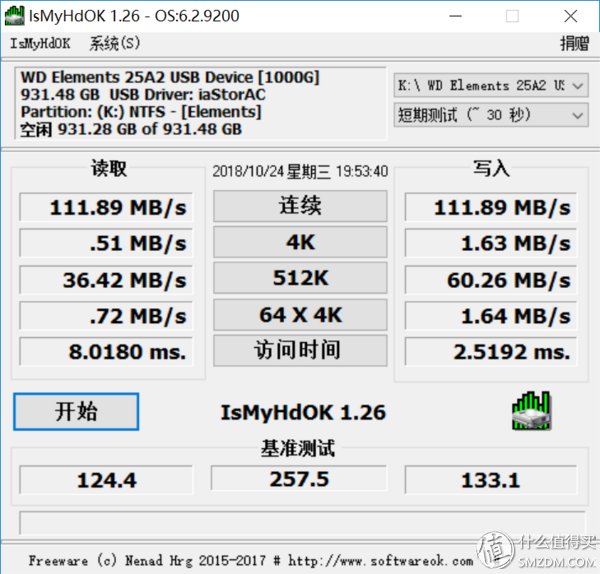Click the read access time 8.0180 ms. value
The image size is (600, 574).
point(106,351)
